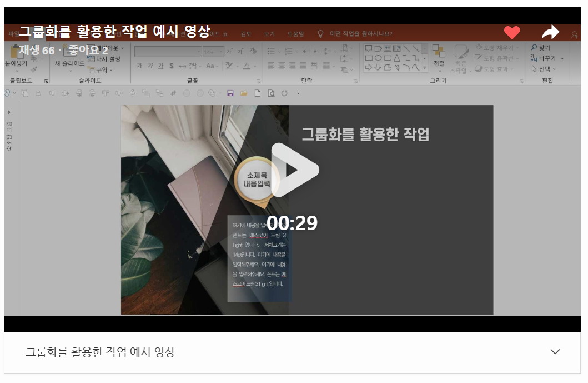
Task: Open the shapes gallery more arrow
Action: tap(425, 68)
